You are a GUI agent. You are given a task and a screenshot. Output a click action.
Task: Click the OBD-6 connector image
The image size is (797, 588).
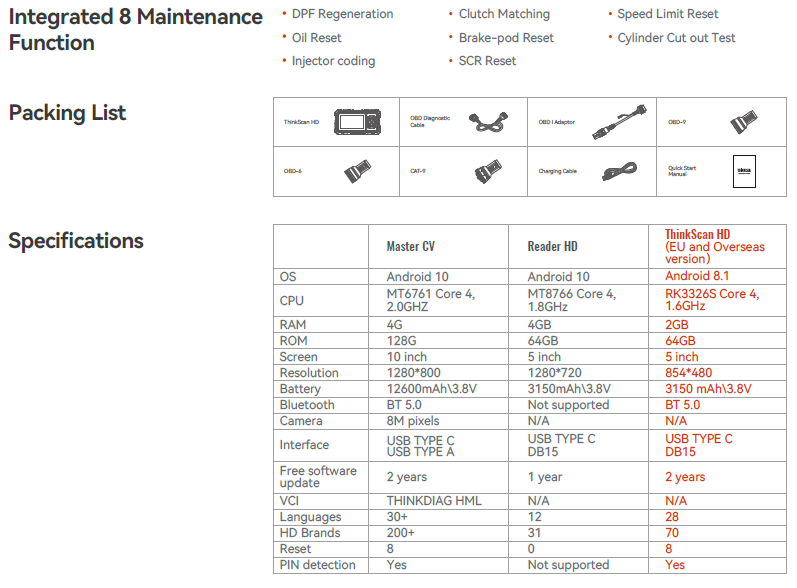point(358,171)
